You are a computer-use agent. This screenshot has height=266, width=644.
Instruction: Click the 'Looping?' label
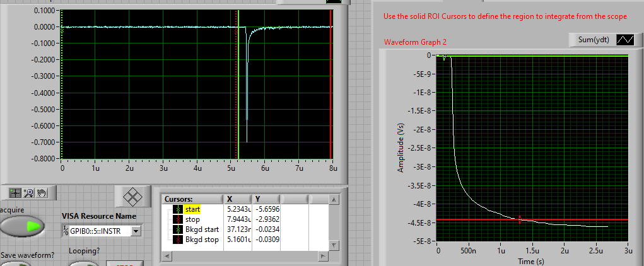click(84, 250)
